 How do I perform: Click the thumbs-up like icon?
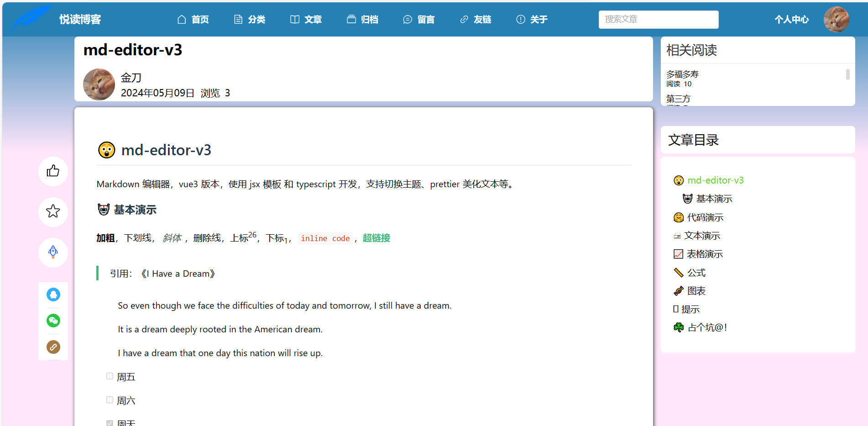pos(53,171)
